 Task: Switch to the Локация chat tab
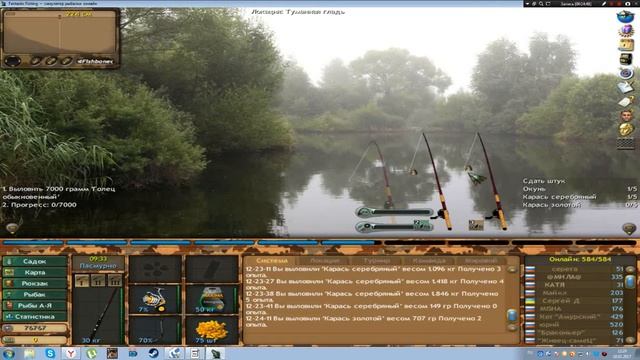coord(325,260)
